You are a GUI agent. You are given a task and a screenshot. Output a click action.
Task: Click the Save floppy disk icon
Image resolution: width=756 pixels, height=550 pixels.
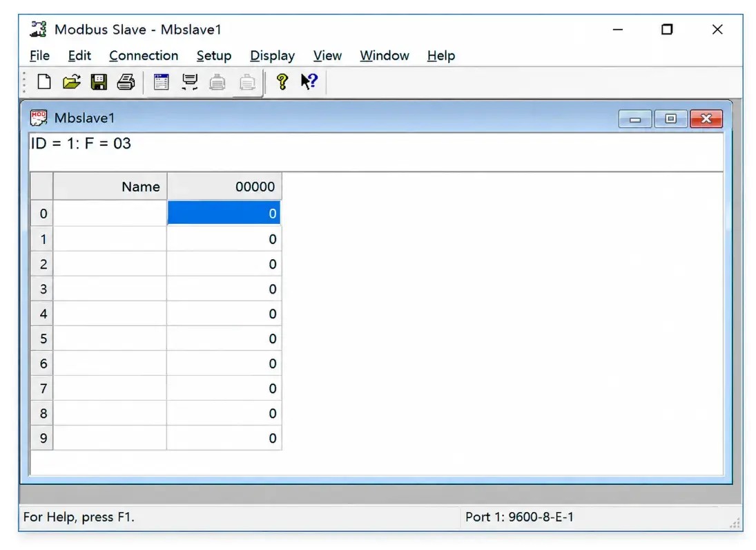pos(99,82)
